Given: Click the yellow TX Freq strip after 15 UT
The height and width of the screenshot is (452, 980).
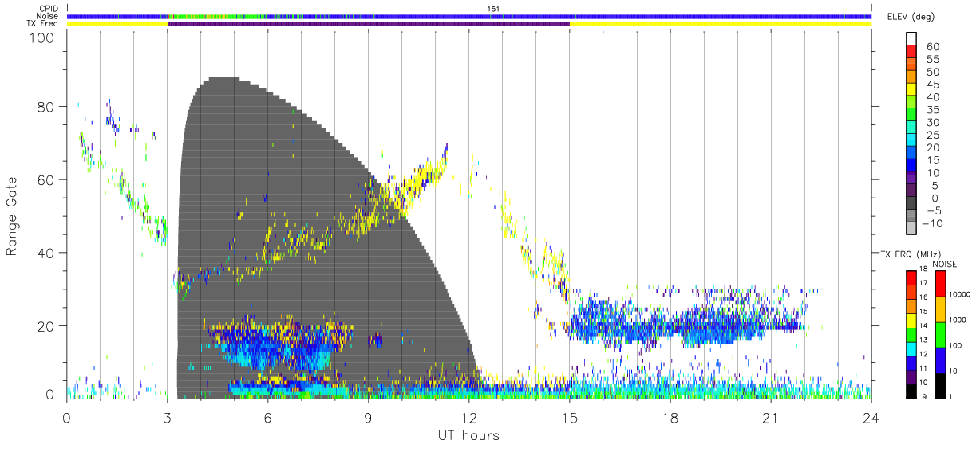Looking at the screenshot, I should [x=720, y=24].
